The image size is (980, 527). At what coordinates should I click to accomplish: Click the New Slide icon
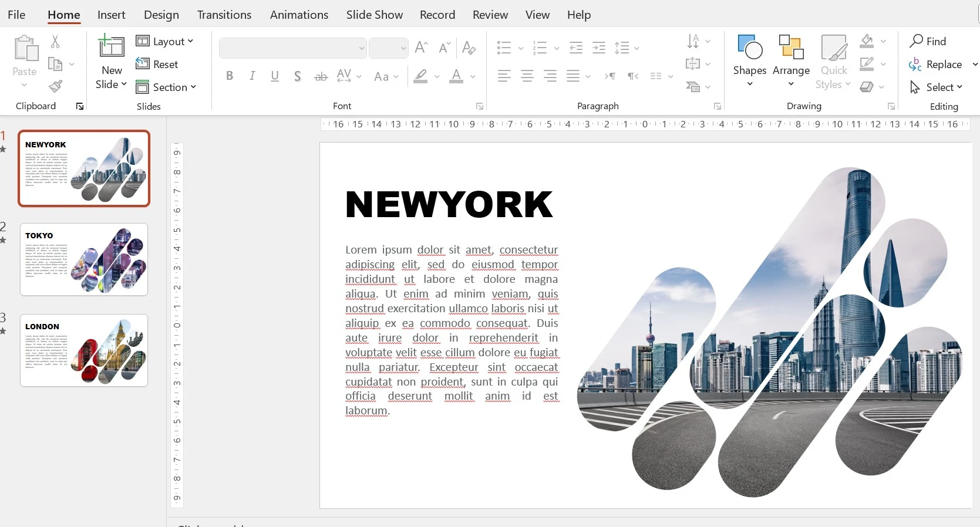[x=112, y=47]
